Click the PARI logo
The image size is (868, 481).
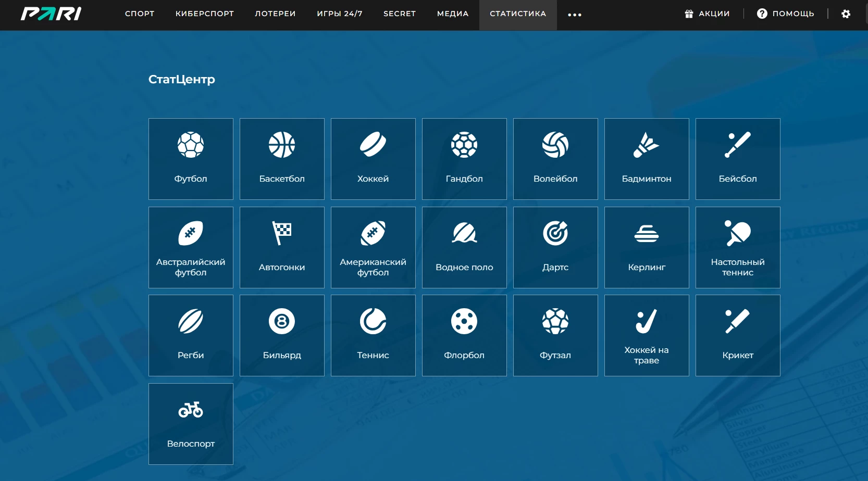(51, 14)
